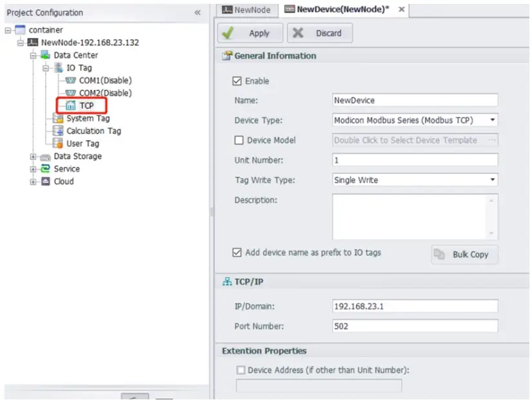Select COM2(Disable) in the tree

105,93
